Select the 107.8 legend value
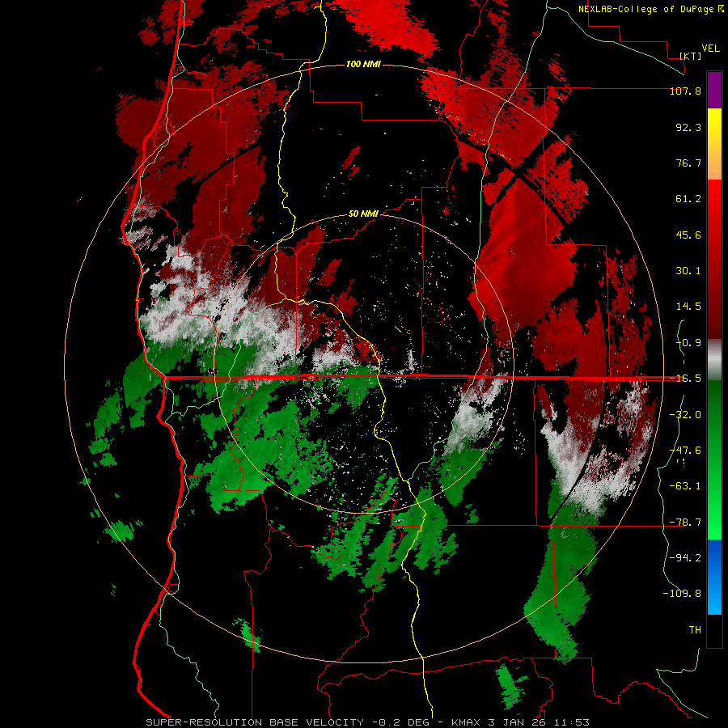This screenshot has width=728, height=728. [x=685, y=91]
